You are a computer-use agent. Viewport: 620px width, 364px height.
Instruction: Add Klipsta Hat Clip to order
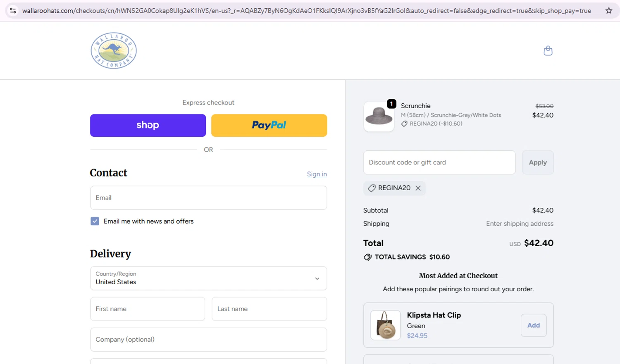(x=534, y=325)
